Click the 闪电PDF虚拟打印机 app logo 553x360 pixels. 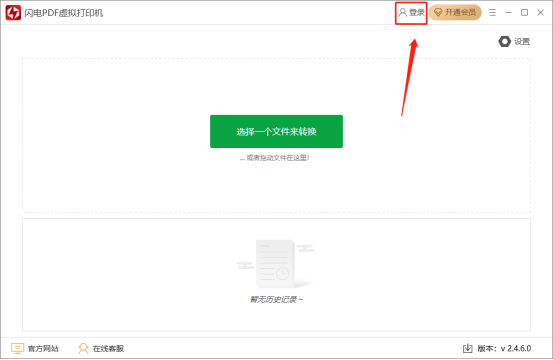13,13
